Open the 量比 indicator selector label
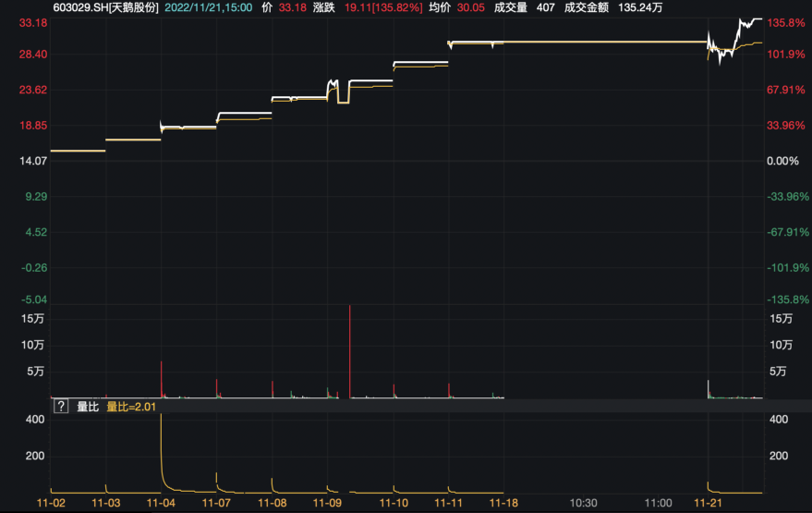 tap(88, 406)
